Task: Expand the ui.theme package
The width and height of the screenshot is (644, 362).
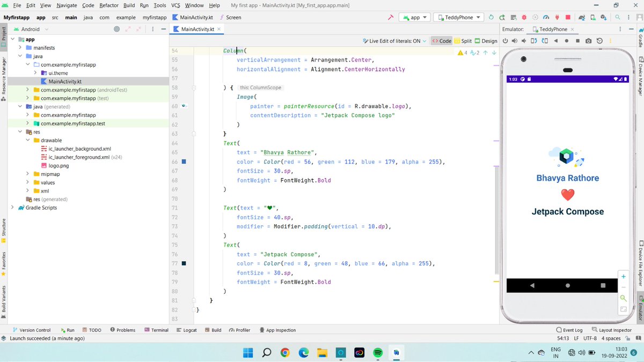Action: click(35, 73)
